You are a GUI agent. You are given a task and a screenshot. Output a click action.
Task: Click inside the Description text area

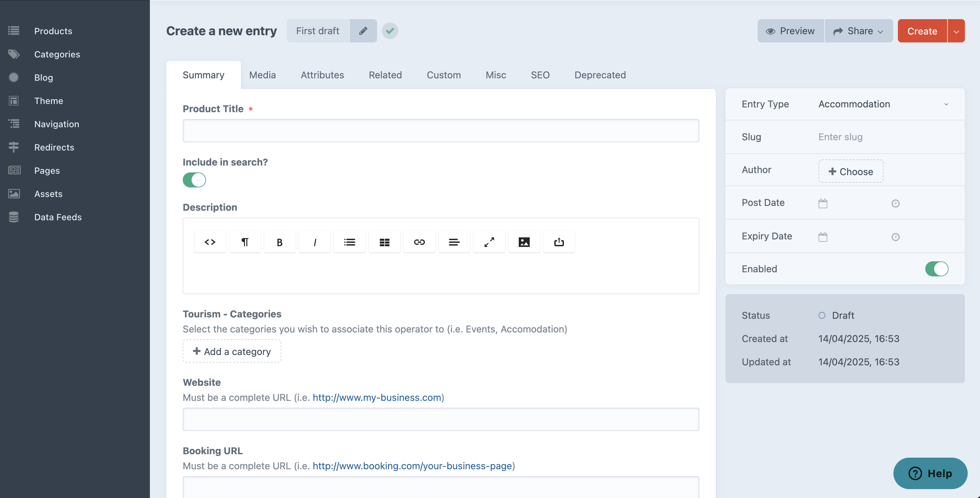click(441, 274)
